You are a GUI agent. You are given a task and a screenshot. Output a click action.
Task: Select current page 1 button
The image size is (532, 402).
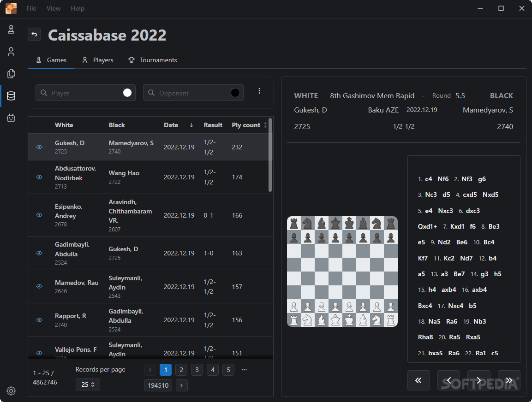tap(166, 370)
